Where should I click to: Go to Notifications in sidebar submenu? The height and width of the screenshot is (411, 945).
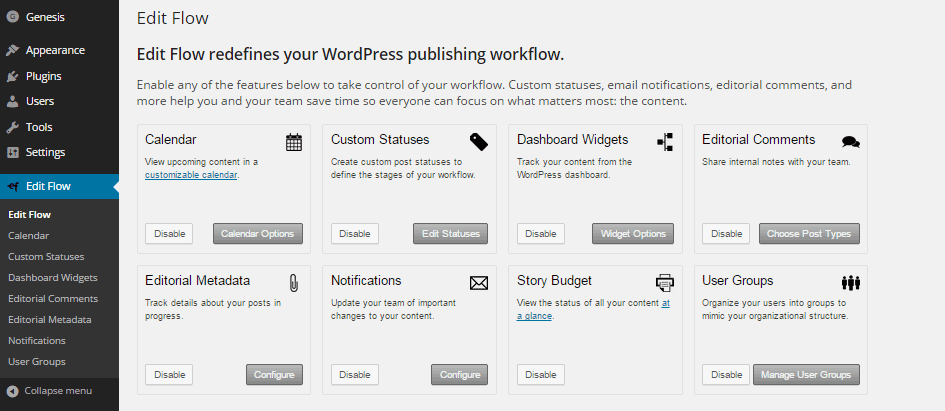pyautogui.click(x=37, y=340)
